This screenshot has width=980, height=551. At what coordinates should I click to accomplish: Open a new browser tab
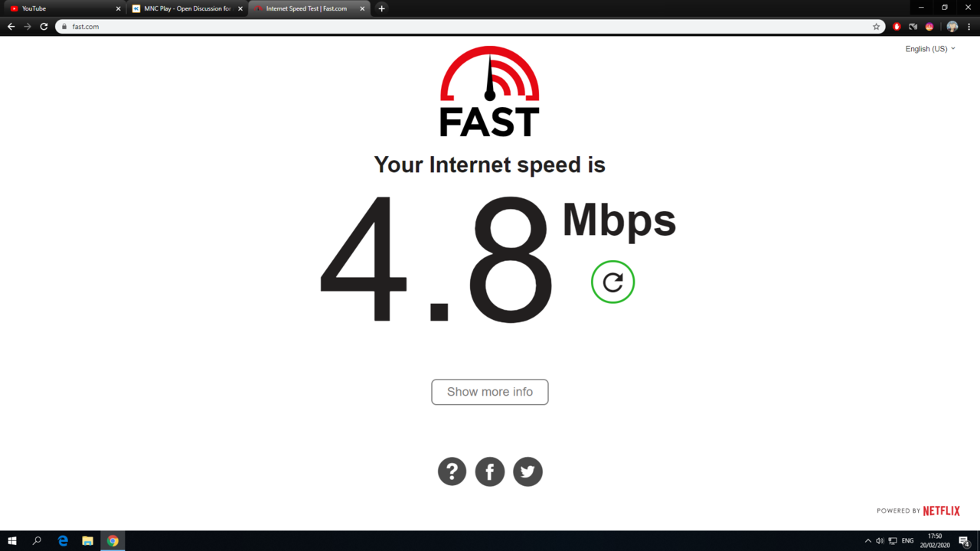381,8
